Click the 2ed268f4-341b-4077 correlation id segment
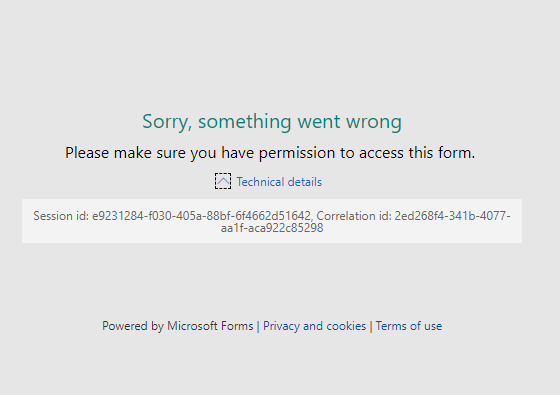Screen dimensions: 560x395 [451, 216]
